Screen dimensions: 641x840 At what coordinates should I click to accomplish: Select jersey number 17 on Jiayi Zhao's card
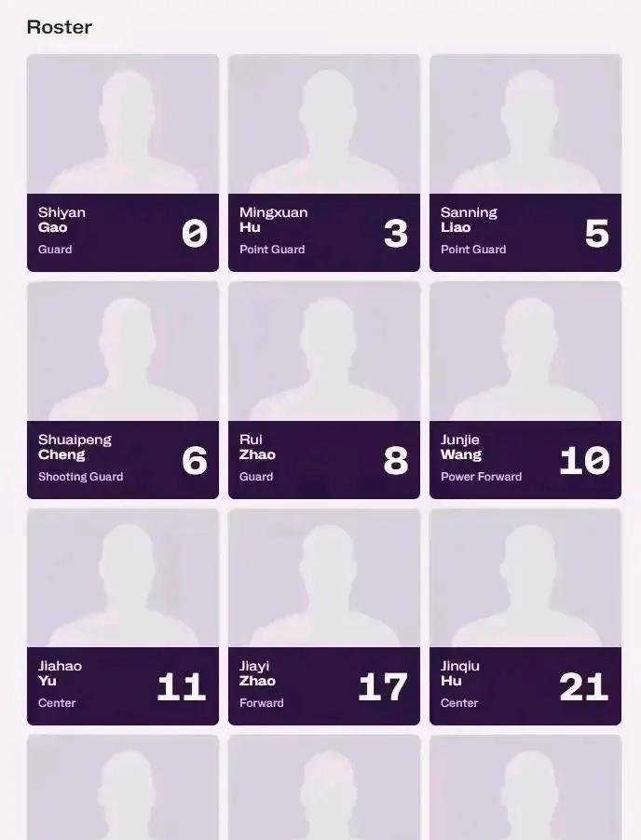click(x=382, y=687)
